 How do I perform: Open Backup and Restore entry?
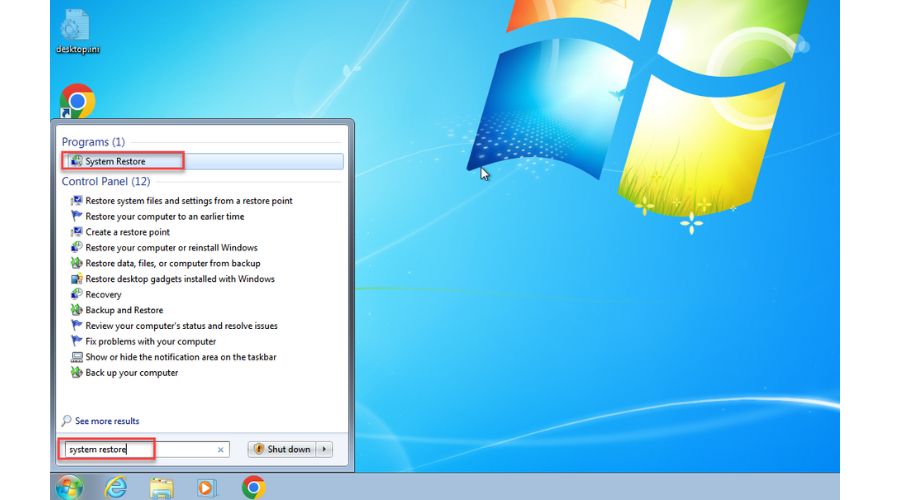[x=124, y=310]
